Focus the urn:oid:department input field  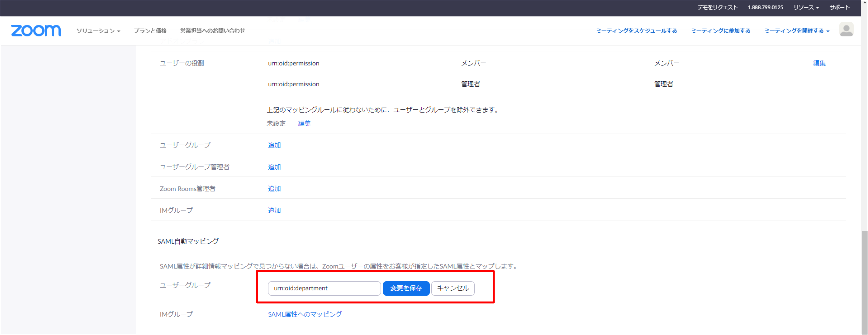(324, 288)
